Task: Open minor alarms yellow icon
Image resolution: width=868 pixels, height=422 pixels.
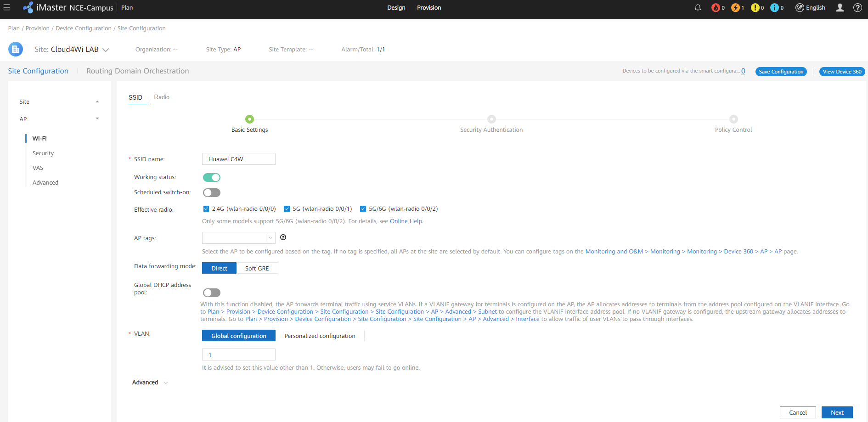Action: coord(755,8)
